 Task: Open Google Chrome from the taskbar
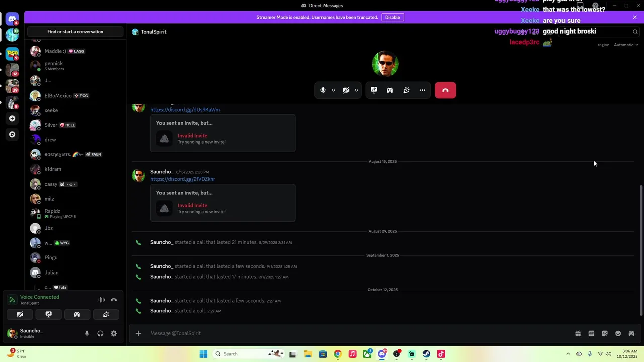(338, 354)
